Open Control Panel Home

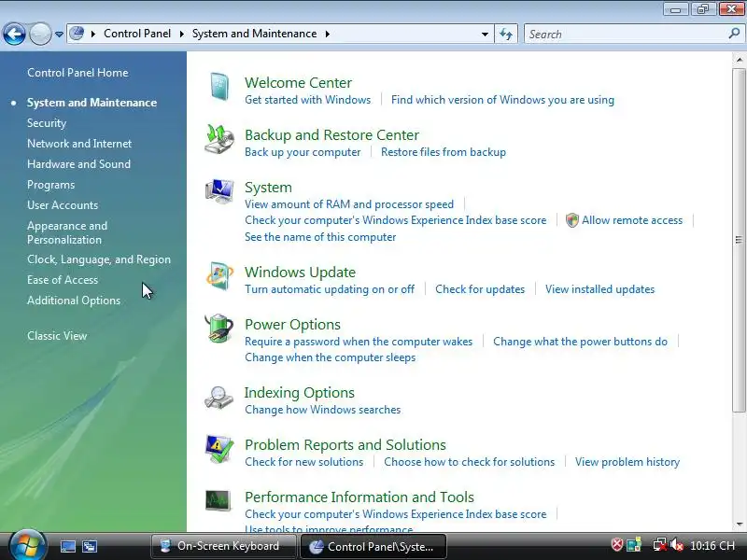tap(78, 73)
